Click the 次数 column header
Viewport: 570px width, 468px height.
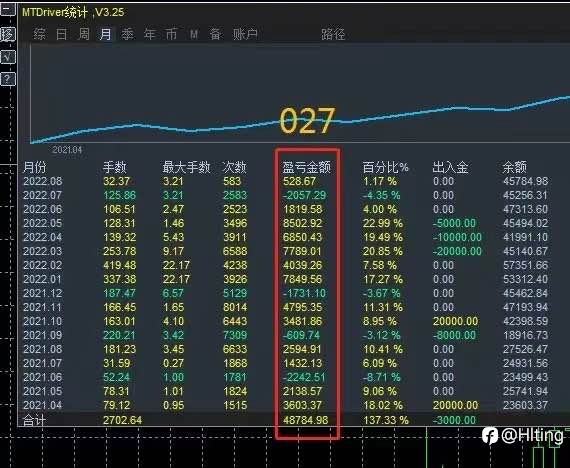click(x=234, y=167)
